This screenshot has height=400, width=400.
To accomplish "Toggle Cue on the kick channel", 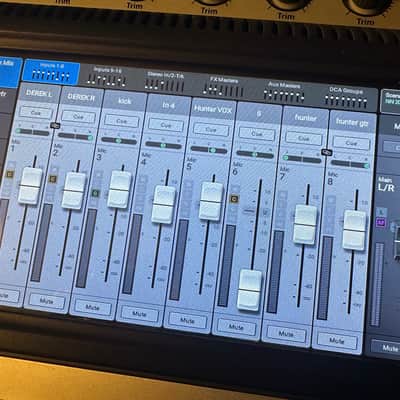I will click(122, 121).
